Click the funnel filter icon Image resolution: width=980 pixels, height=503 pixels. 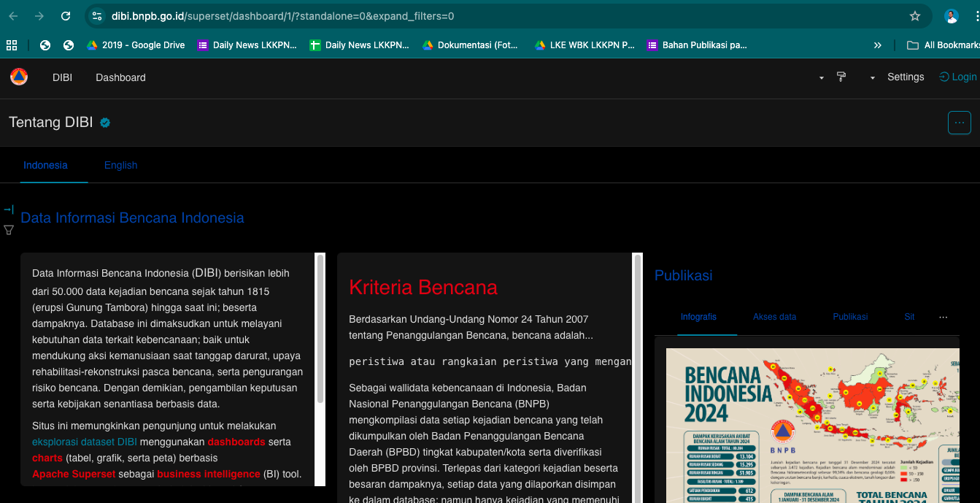pos(9,230)
